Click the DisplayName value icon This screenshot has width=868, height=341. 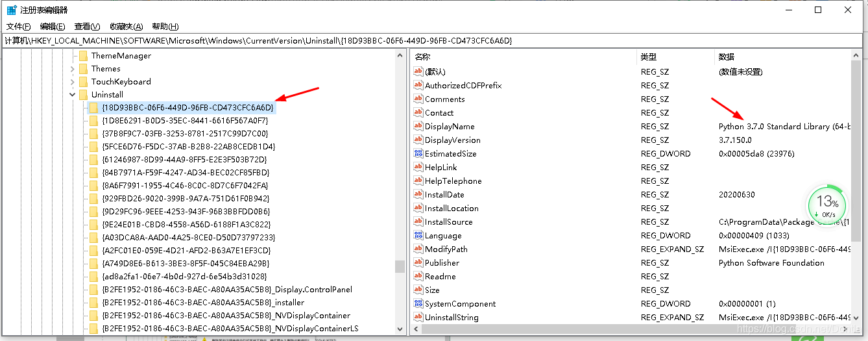[x=418, y=126]
